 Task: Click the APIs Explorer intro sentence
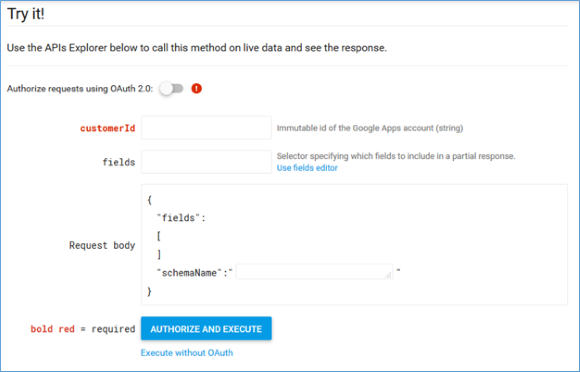[197, 48]
